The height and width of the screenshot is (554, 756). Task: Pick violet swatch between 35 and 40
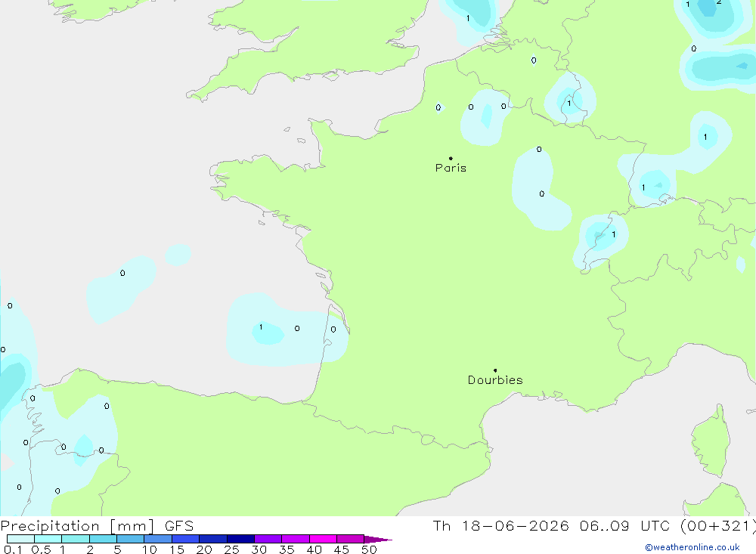296,539
